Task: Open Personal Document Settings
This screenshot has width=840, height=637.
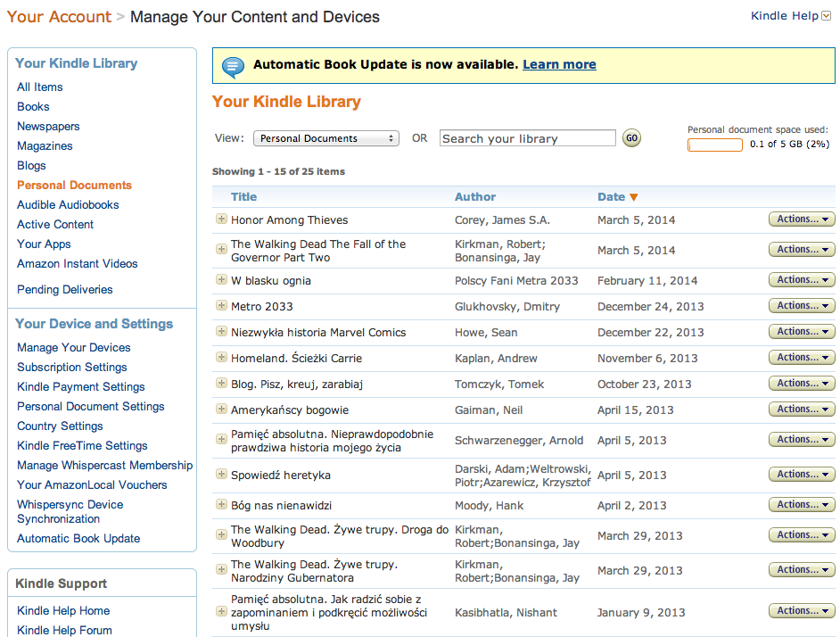Action: pyautogui.click(x=91, y=407)
